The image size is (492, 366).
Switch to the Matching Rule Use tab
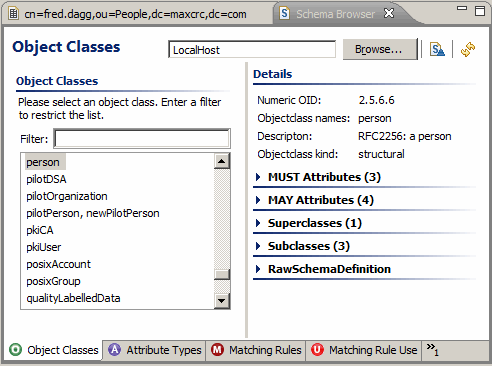coord(364,350)
